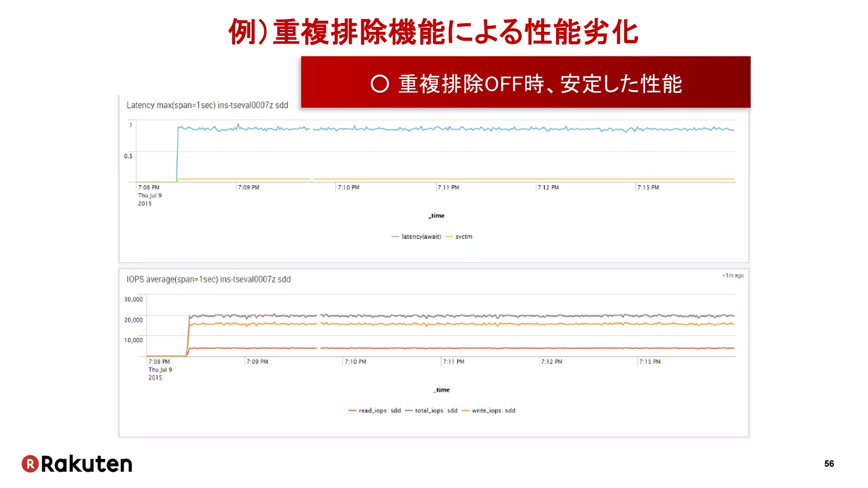Click the latency(await) legend entry

[416, 237]
